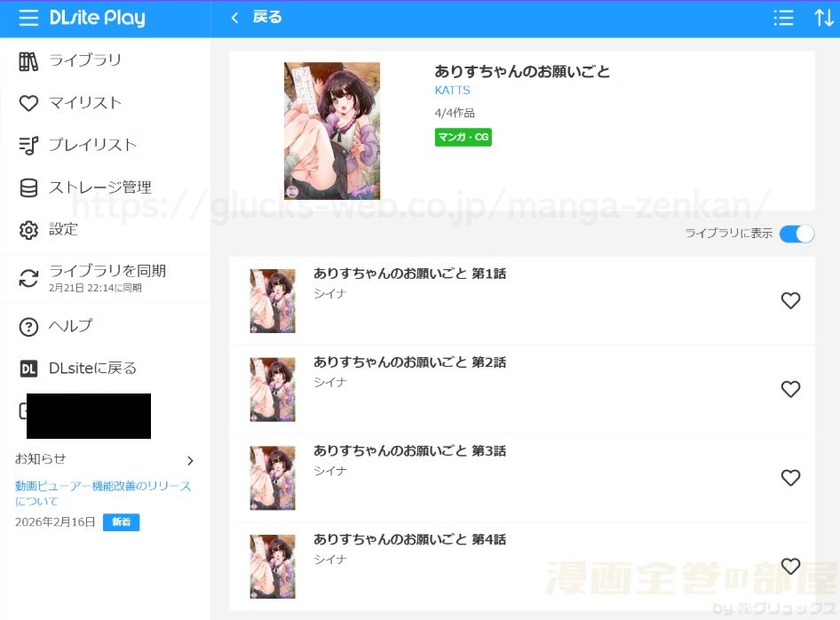Open the KATTS circle page link
Viewport: 840px width, 620px height.
tap(452, 90)
